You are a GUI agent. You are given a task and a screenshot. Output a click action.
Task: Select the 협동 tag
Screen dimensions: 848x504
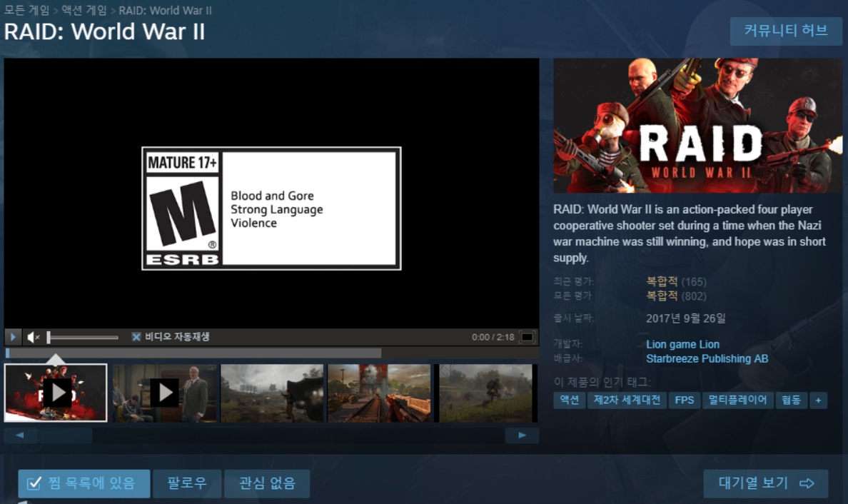[791, 400]
